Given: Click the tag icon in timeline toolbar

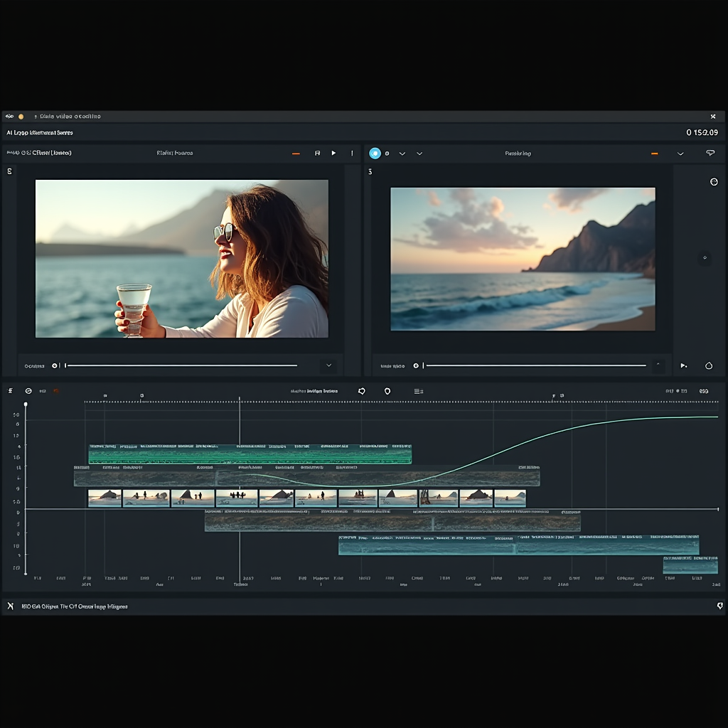Looking at the screenshot, I should [x=362, y=391].
